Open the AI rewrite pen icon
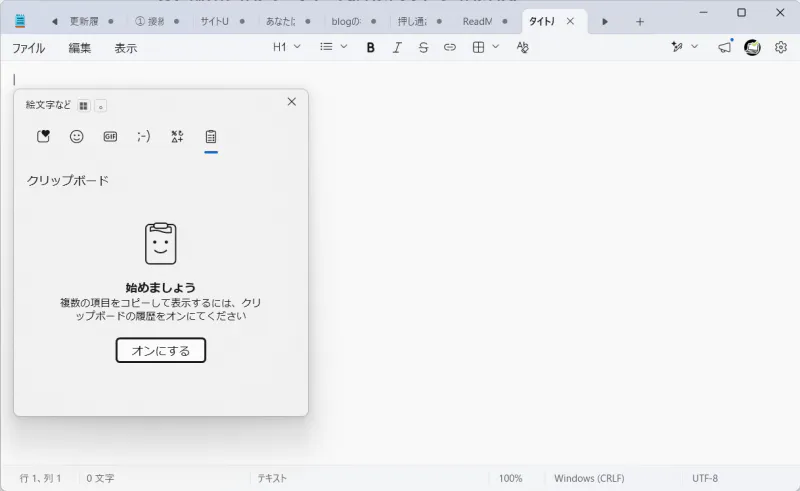 click(677, 47)
